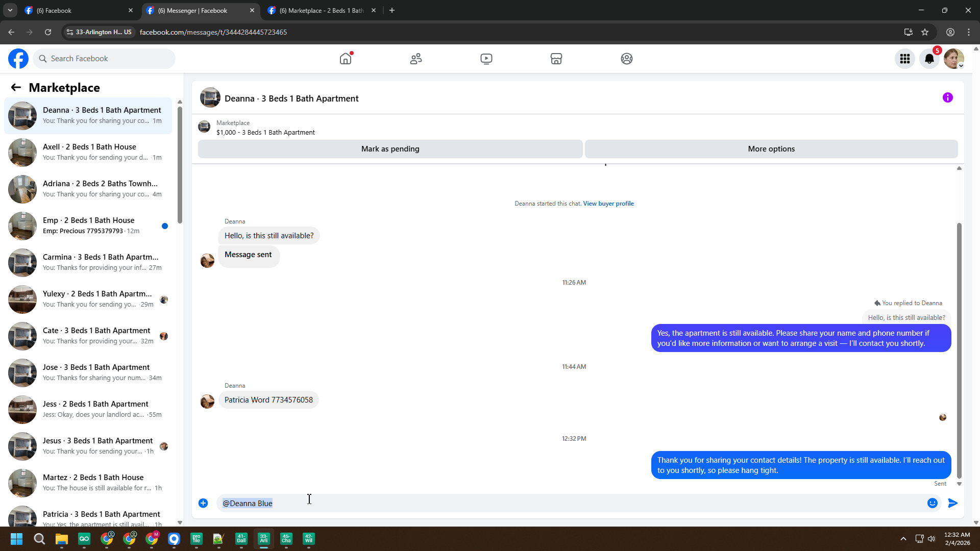Viewport: 980px width, 551px height.
Task: Open the View buyer profile link
Action: (608, 204)
